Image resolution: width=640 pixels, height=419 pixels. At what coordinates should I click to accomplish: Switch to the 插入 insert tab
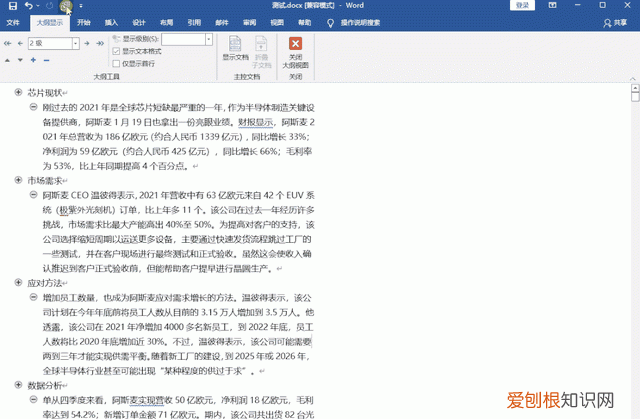pos(111,23)
